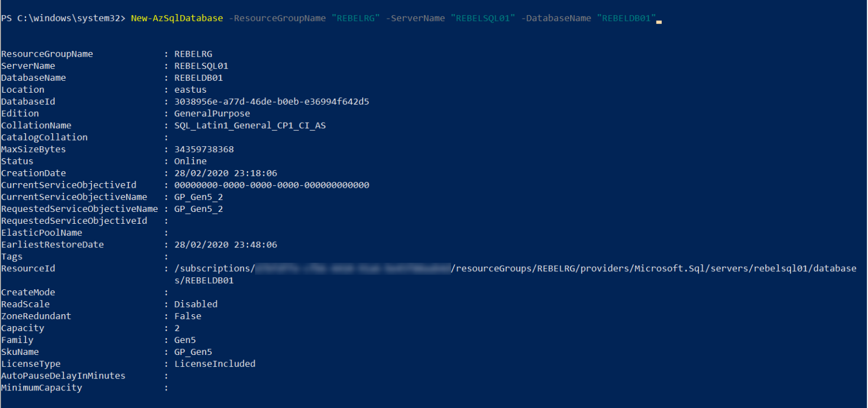Click the False ZoneRedundant value
This screenshot has height=408, width=868.
(188, 316)
